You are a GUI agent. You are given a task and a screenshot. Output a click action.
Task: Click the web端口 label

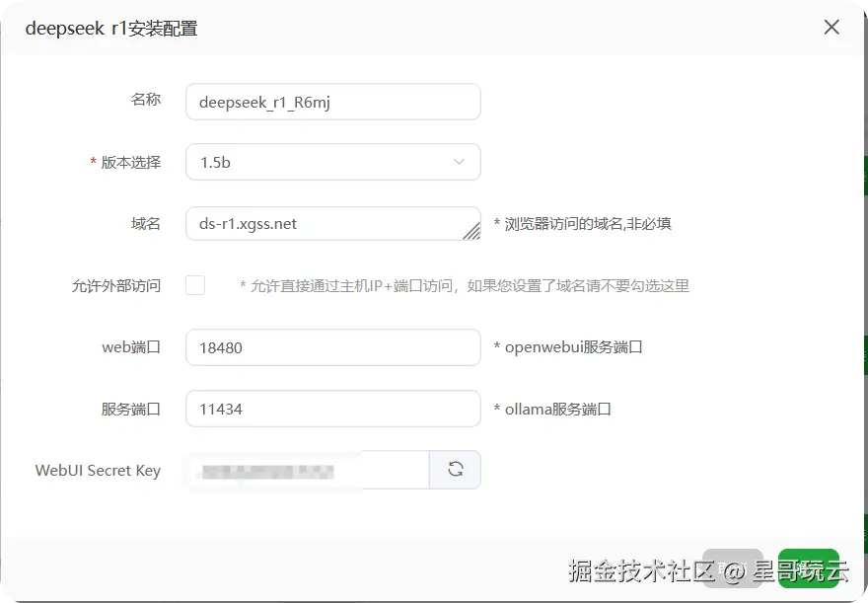click(x=131, y=347)
